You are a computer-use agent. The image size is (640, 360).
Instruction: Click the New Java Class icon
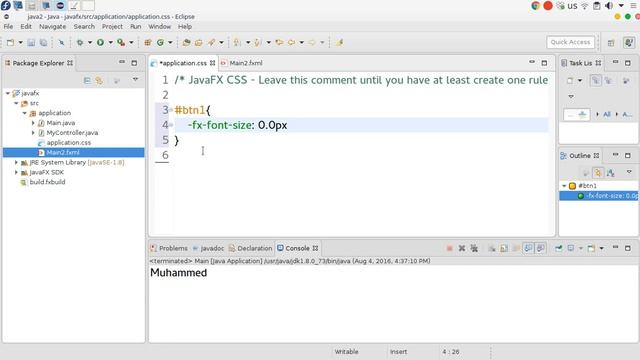click(160, 42)
